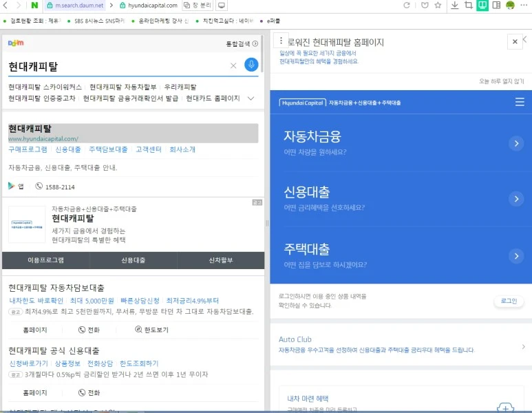This screenshot has width=532, height=413.
Task: Click 한도보기 under 자동차담보대출
Action: coord(151,330)
